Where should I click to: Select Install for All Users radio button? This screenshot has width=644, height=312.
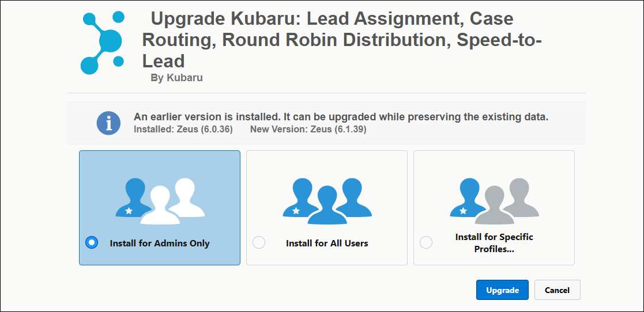click(259, 242)
